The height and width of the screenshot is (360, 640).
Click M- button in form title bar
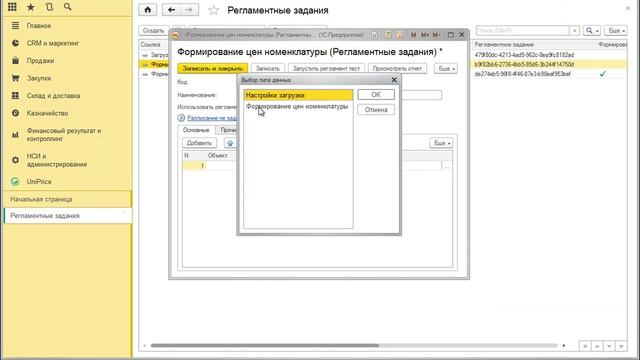tap(436, 35)
